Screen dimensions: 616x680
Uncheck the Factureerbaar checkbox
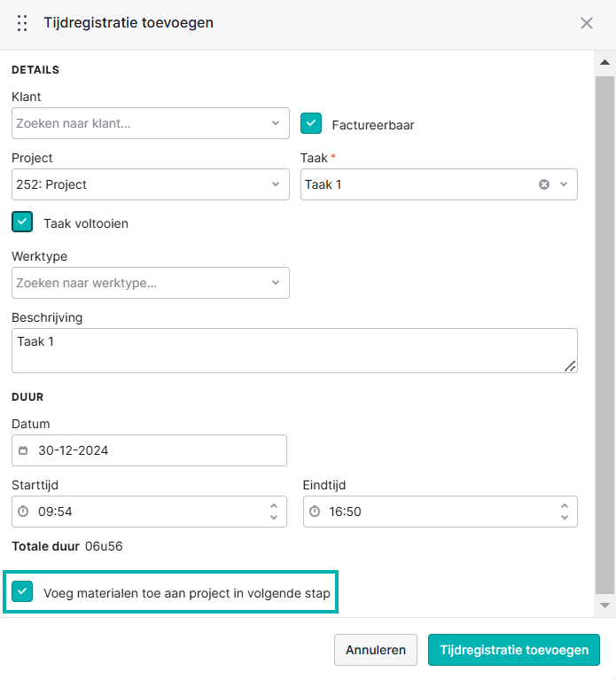pyautogui.click(x=311, y=123)
